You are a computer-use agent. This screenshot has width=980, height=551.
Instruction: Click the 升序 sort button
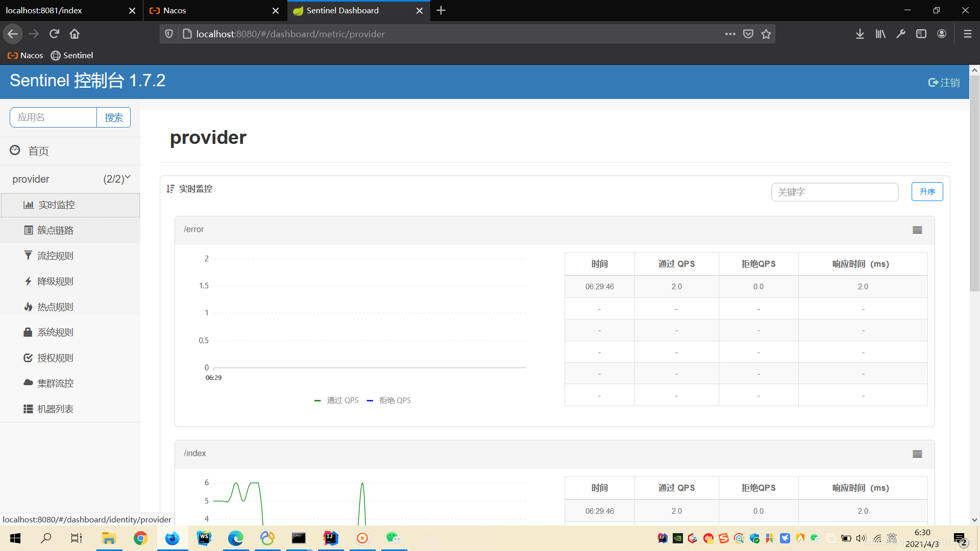coord(927,191)
